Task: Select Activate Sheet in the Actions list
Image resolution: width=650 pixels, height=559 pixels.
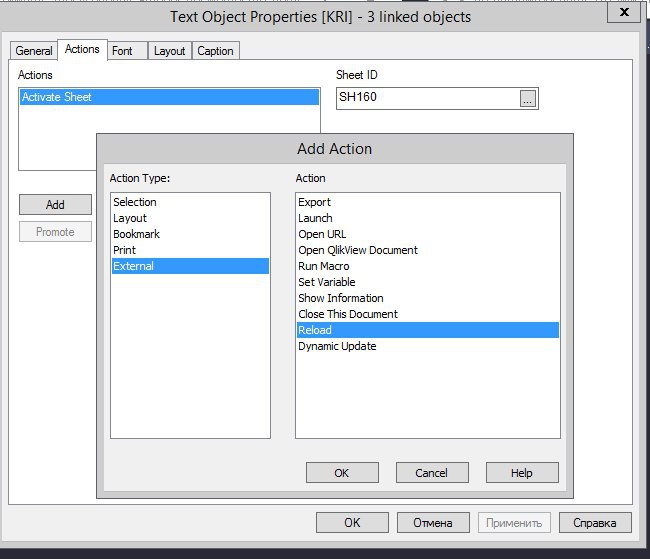Action: [170, 97]
